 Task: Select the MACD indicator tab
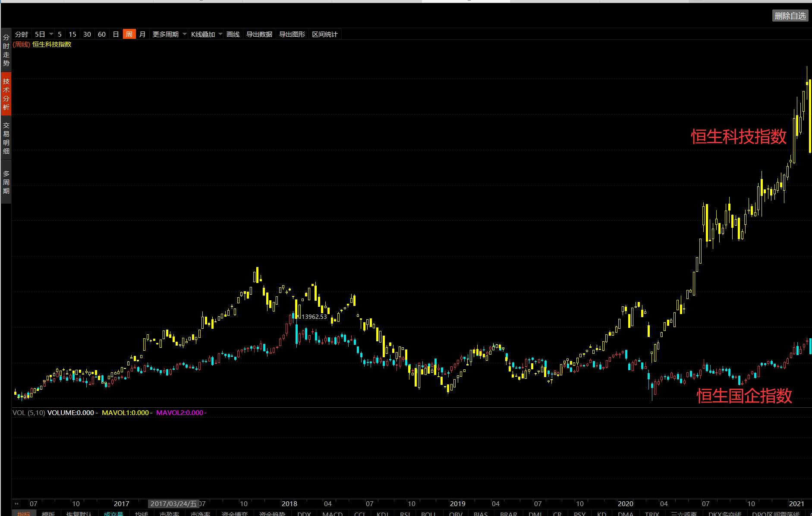332,513
